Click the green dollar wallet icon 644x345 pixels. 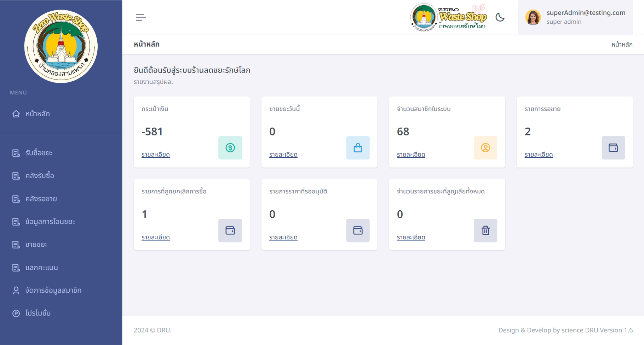click(230, 148)
